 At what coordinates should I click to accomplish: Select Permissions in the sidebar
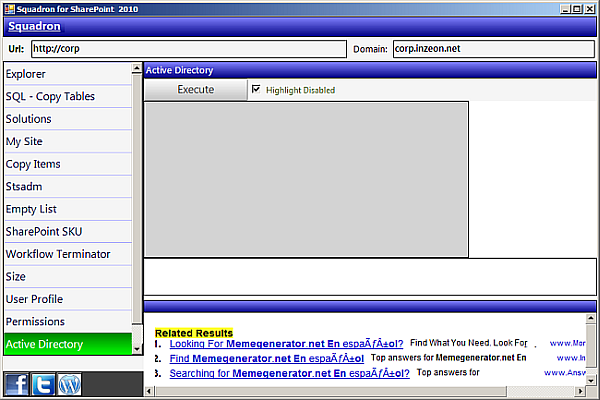(x=68, y=322)
